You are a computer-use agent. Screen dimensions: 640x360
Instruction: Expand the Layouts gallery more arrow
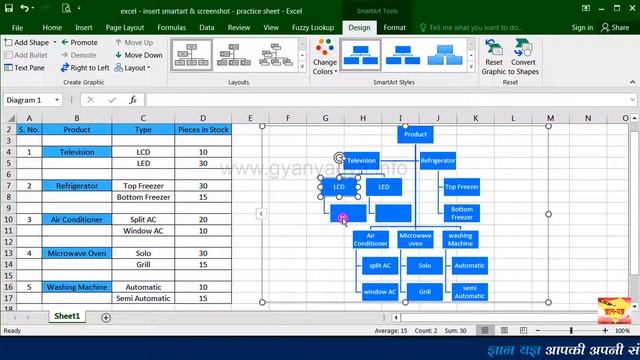[x=302, y=67]
